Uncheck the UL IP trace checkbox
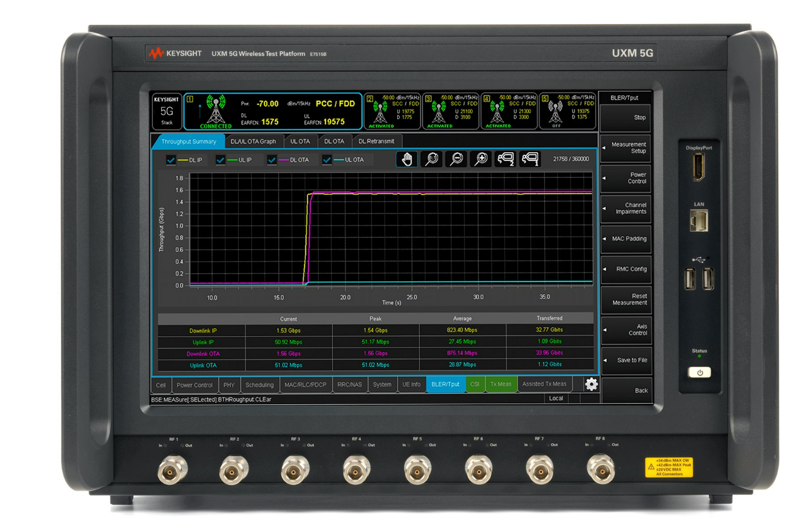The width and height of the screenshot is (812, 528). click(x=220, y=159)
